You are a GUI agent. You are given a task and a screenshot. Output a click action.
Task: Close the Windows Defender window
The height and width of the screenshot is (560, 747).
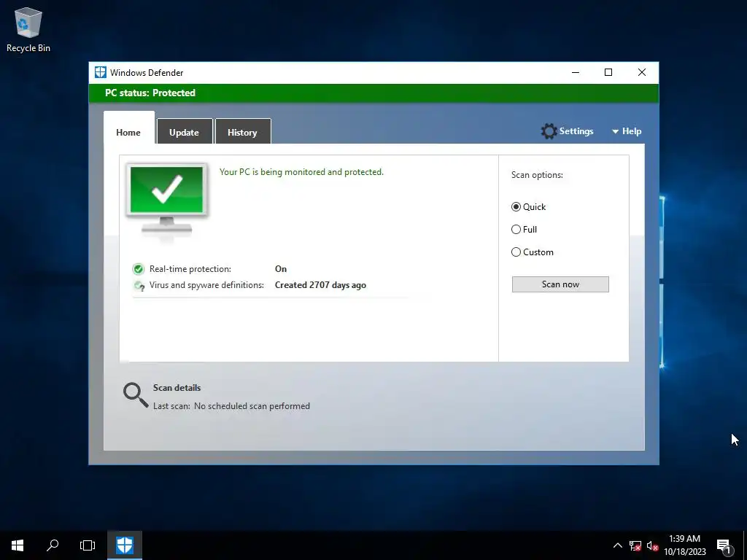click(642, 72)
